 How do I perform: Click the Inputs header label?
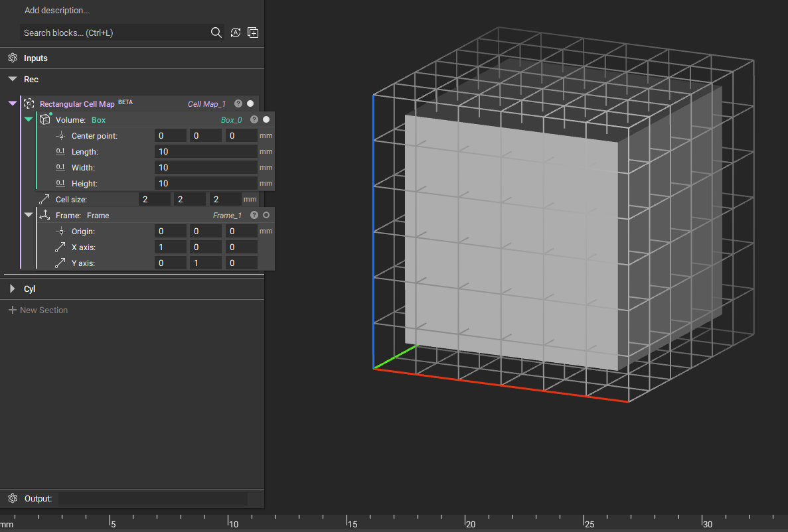point(36,58)
